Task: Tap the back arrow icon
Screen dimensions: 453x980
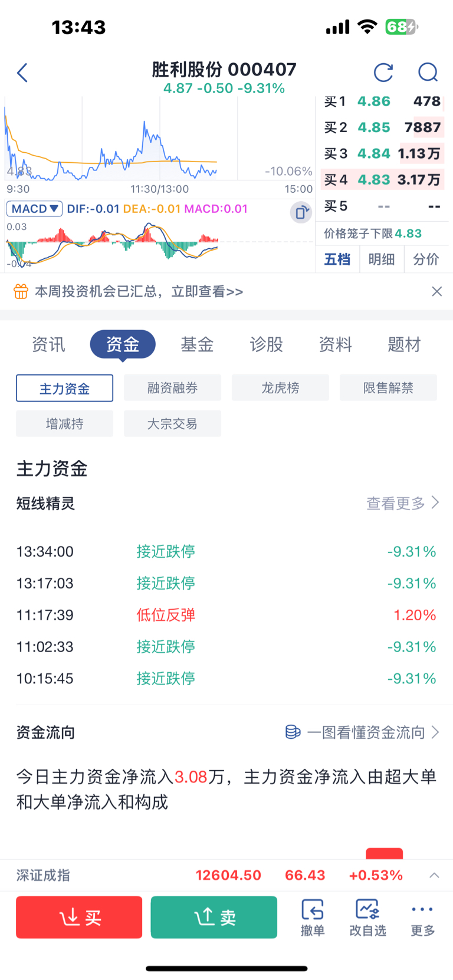Action: point(22,73)
